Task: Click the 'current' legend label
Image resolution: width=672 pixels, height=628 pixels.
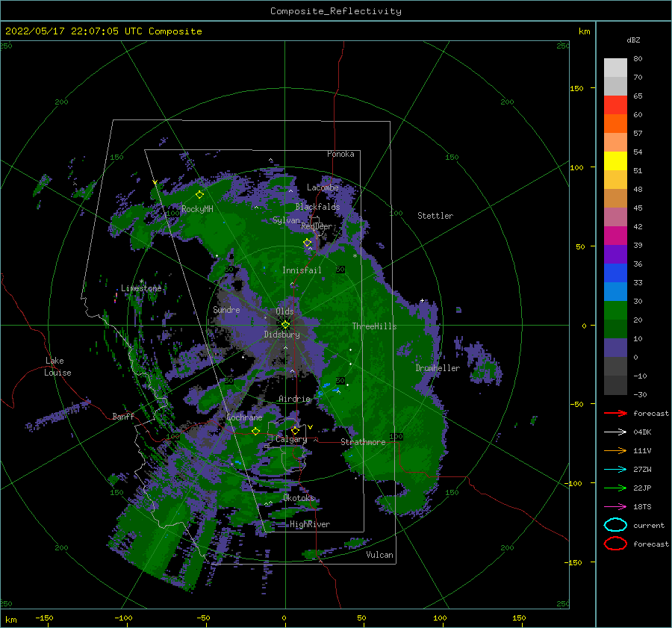Action: (649, 525)
